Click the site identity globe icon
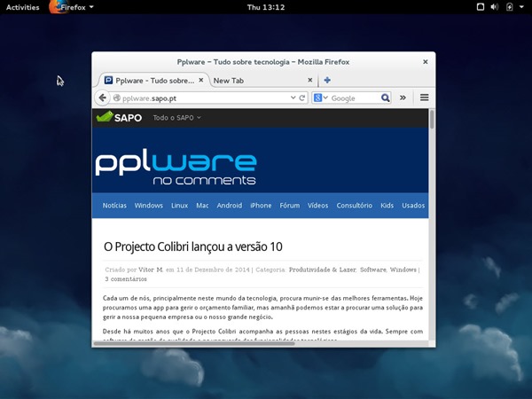The height and width of the screenshot is (399, 532). pyautogui.click(x=117, y=98)
